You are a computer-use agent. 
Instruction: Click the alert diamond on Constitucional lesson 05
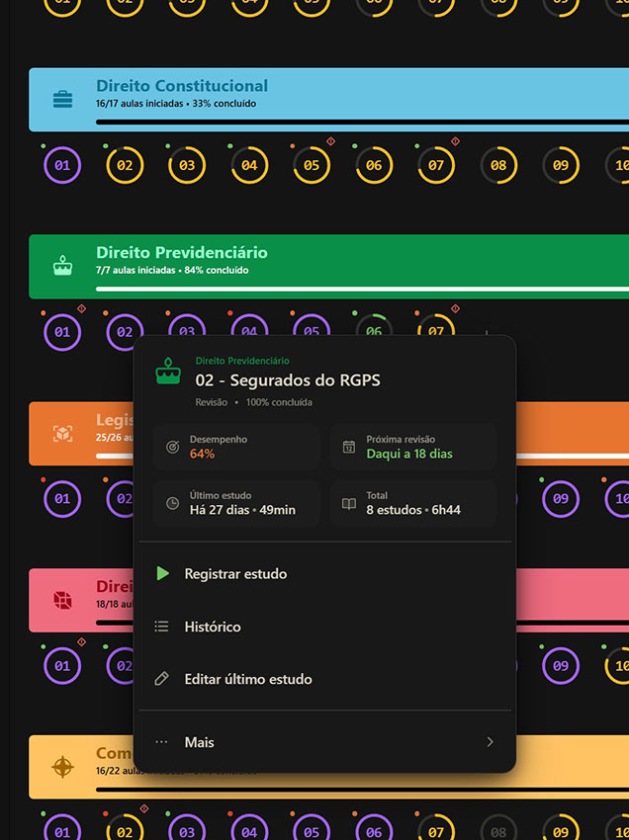[x=331, y=141]
